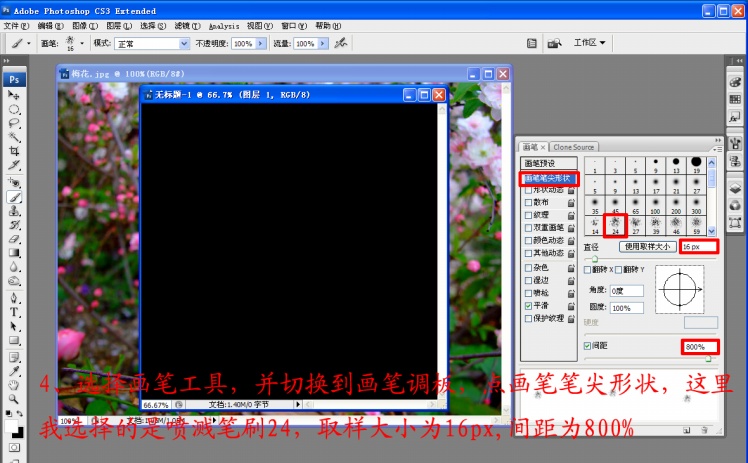748x463 pixels.
Task: Click the 使用取样大小 button
Action: tap(649, 246)
